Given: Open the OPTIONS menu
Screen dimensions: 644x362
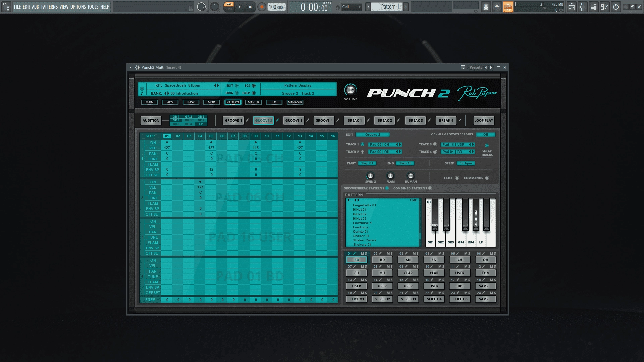Looking at the screenshot, I should [x=78, y=7].
